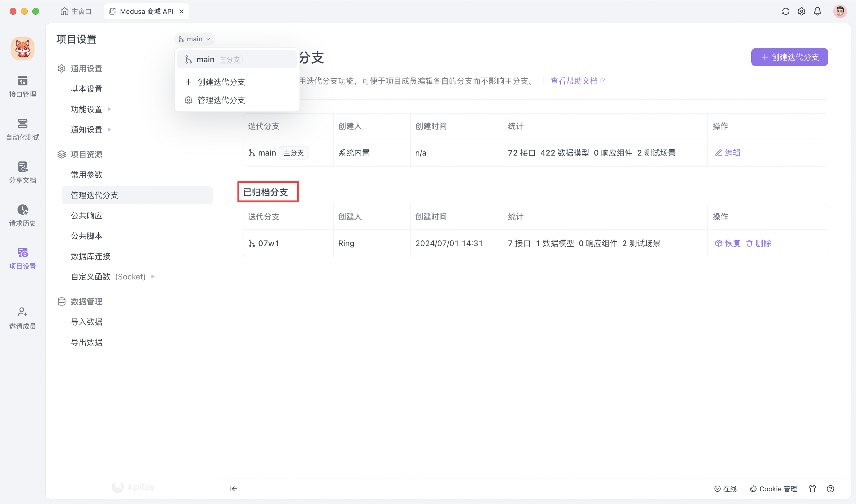Click the sync refresh icon top right

coord(785,11)
